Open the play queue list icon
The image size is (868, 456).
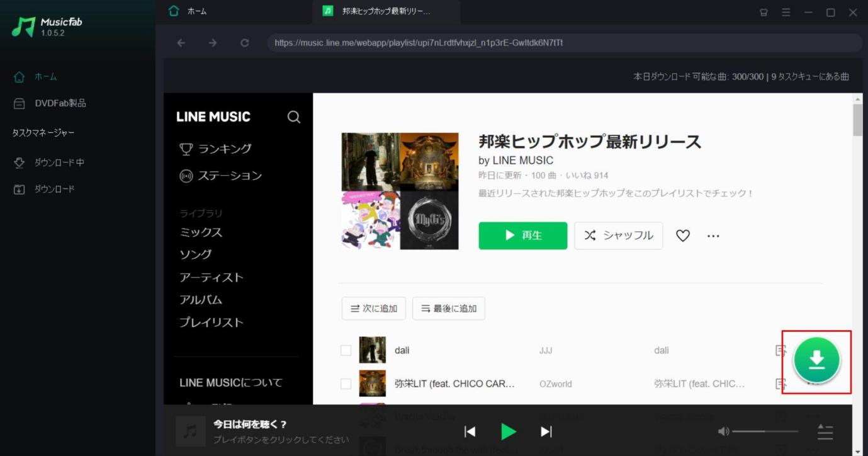[x=825, y=432]
